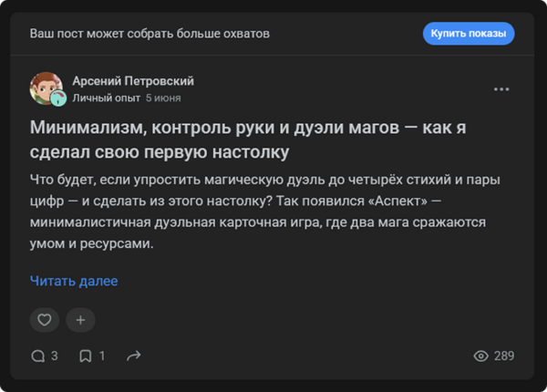Click the 289 views count
Image resolution: width=547 pixels, height=392 pixels.
point(504,356)
